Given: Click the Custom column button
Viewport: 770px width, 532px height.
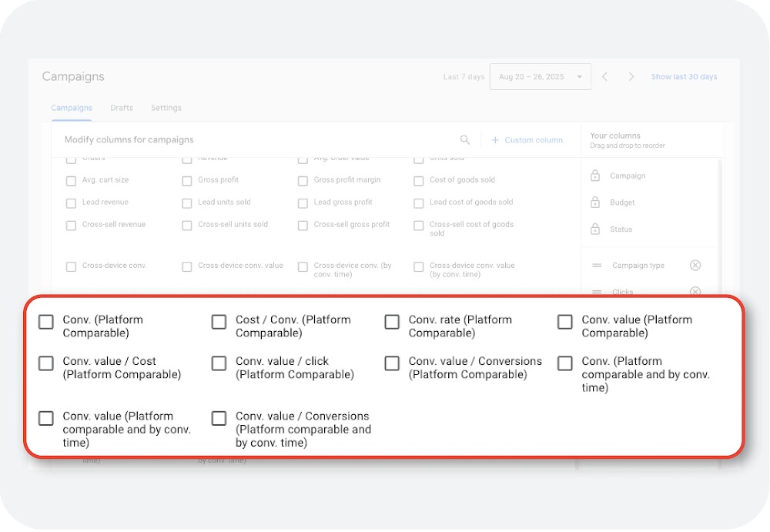Looking at the screenshot, I should 527,139.
